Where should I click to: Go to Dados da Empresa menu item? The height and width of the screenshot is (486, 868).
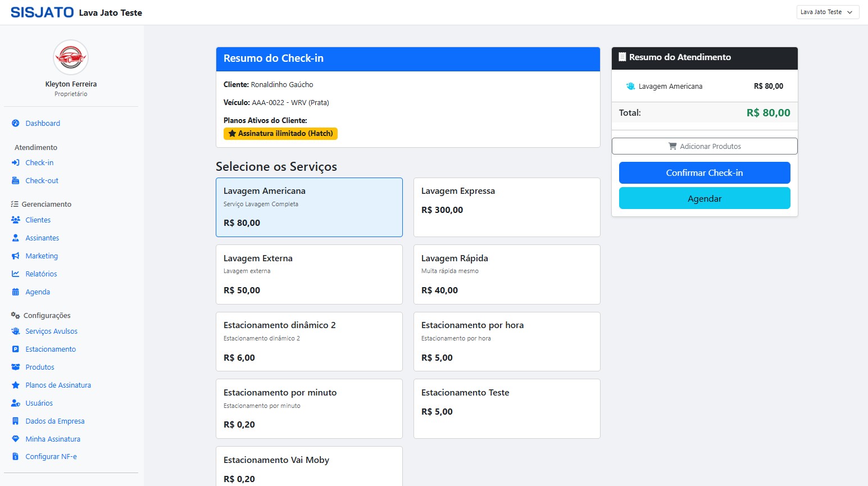tap(54, 421)
